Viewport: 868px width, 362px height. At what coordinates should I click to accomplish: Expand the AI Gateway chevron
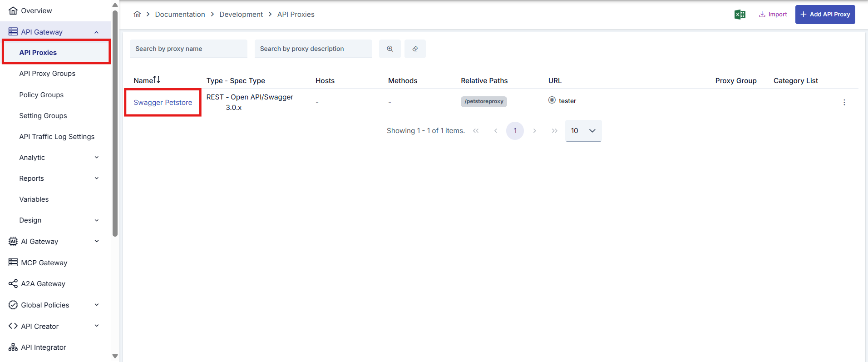pos(96,241)
